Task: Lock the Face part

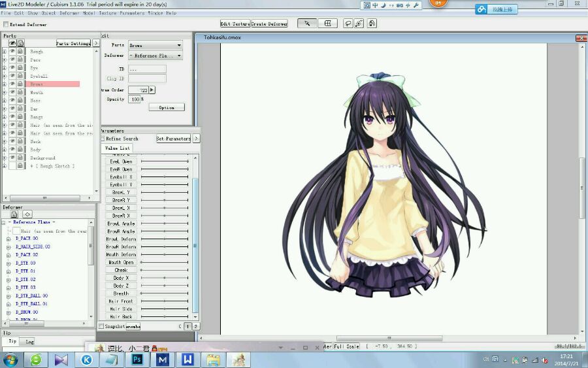Action: 20,59
